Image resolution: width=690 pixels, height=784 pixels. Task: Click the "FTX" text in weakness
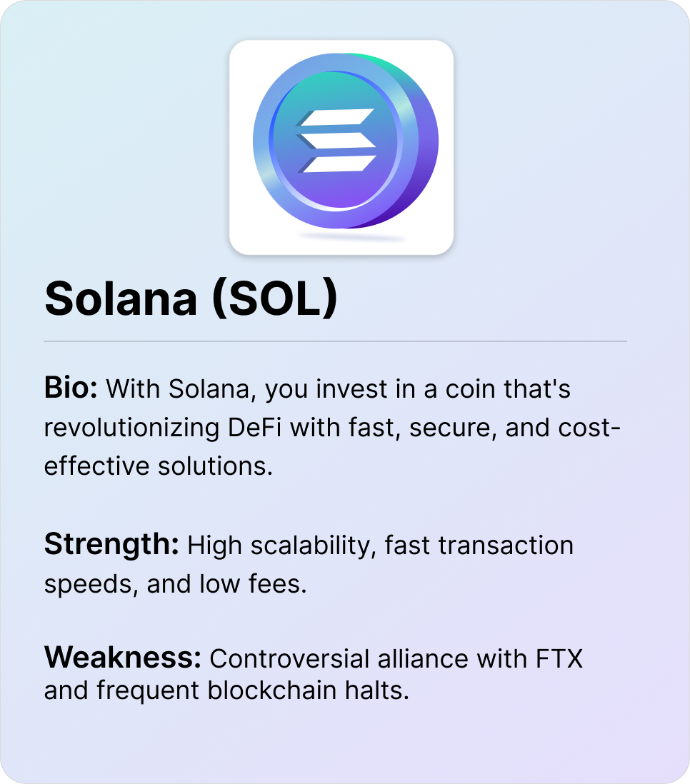(558, 658)
